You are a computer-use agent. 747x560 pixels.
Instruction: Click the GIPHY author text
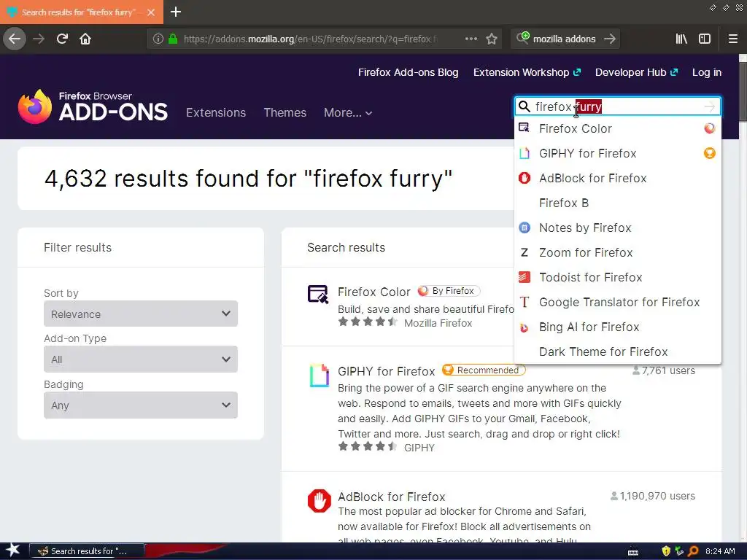(x=419, y=448)
